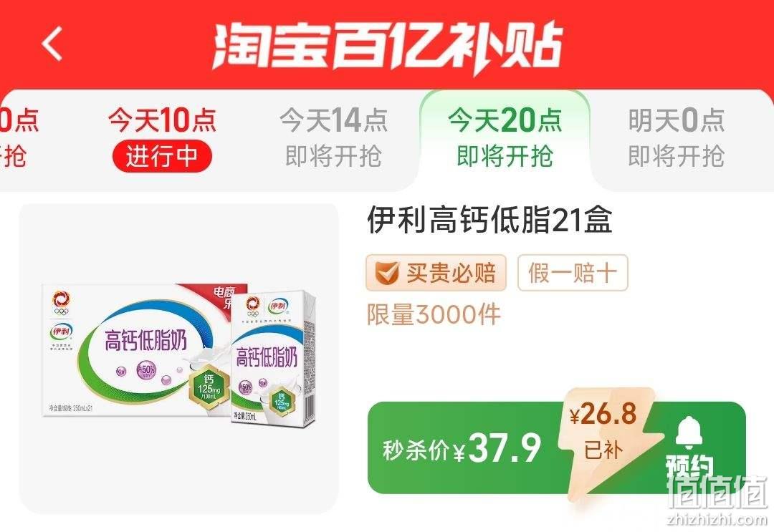Tap the orange shield checkmark icon
This screenshot has height=532, width=774.
(386, 273)
